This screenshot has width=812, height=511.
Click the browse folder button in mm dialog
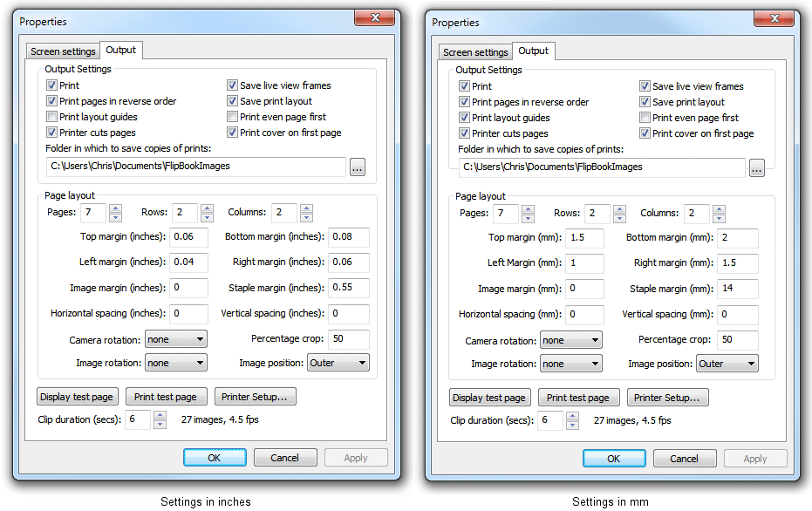pyautogui.click(x=756, y=168)
